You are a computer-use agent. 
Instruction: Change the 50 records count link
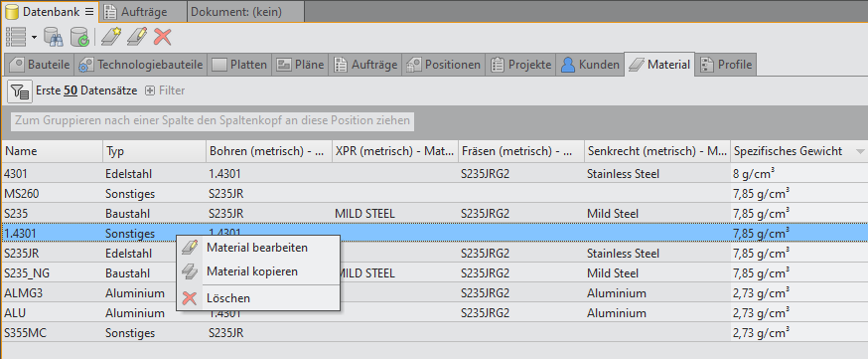pyautogui.click(x=71, y=90)
